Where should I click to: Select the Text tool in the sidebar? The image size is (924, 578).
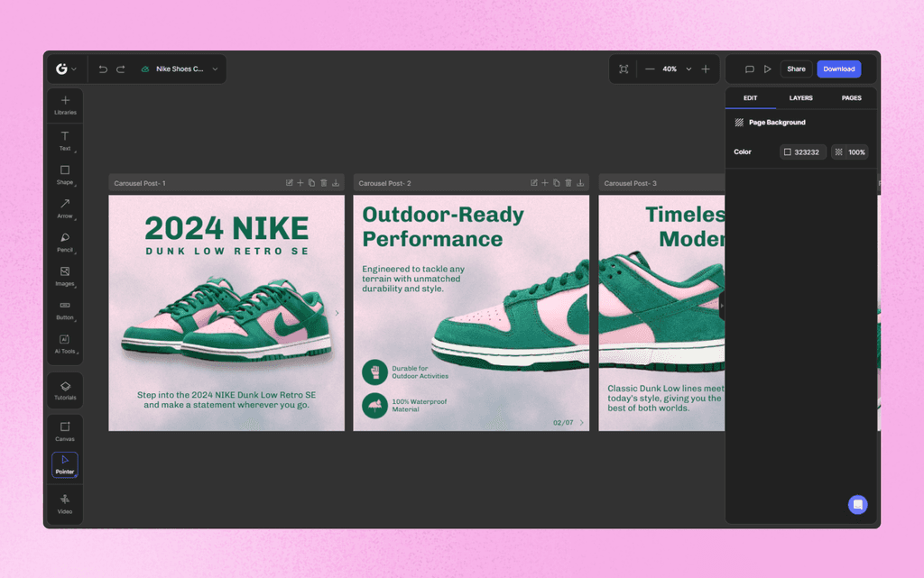coord(64,142)
